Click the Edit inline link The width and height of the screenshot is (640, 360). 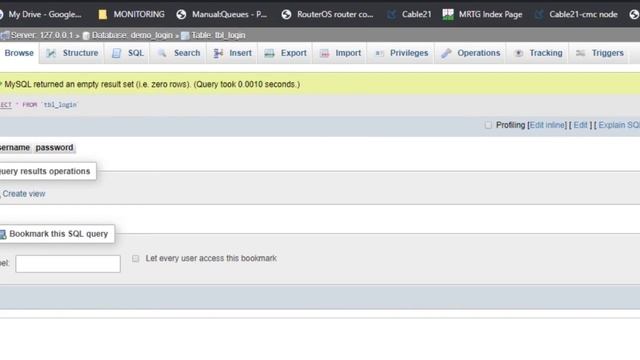[548, 125]
